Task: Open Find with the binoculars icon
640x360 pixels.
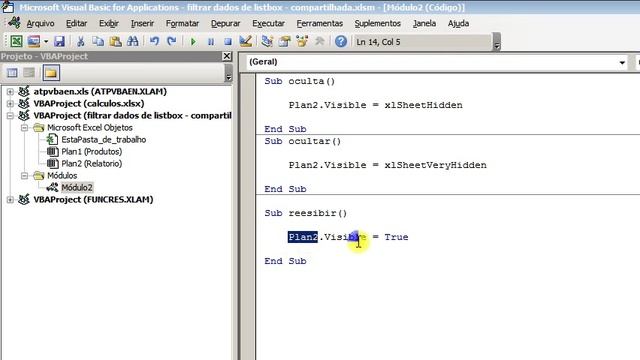Action: coord(133,41)
